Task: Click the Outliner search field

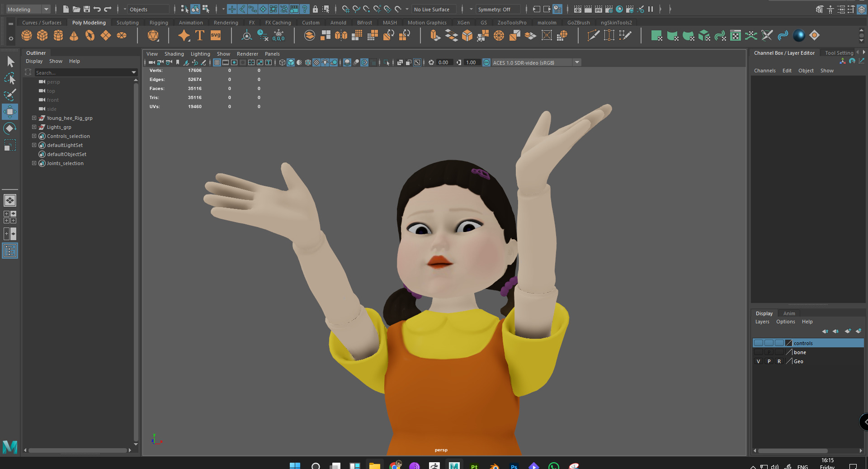Action: pyautogui.click(x=83, y=72)
